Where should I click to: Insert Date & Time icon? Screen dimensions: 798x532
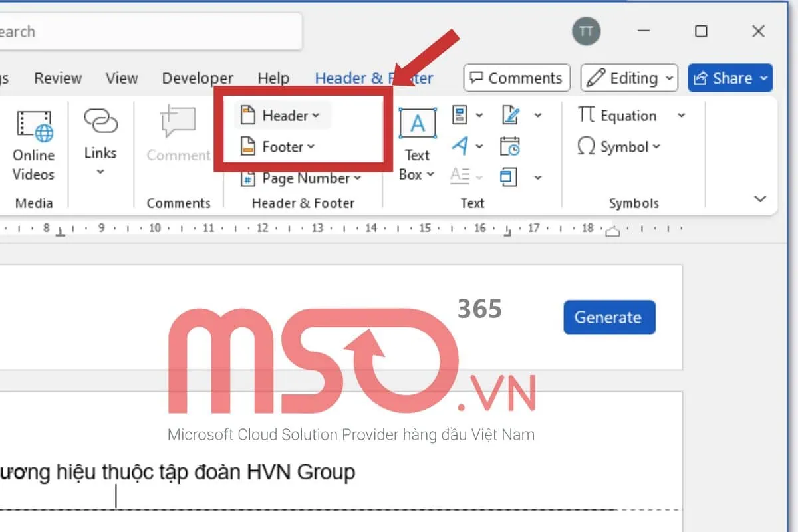click(510, 146)
